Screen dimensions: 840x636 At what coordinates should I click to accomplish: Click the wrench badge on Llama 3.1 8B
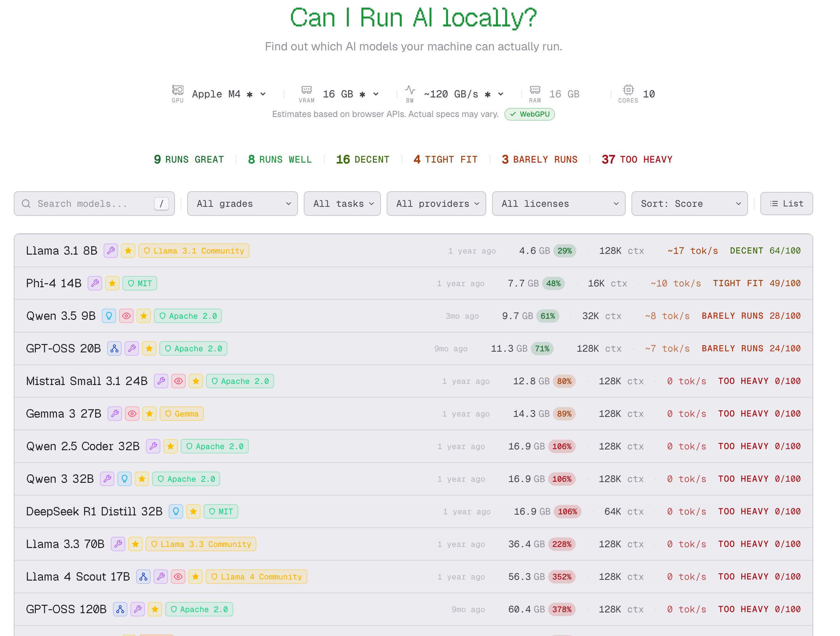[111, 251]
